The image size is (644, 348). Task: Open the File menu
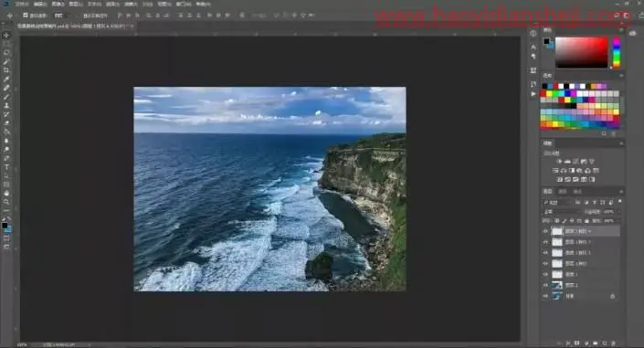pyautogui.click(x=22, y=4)
